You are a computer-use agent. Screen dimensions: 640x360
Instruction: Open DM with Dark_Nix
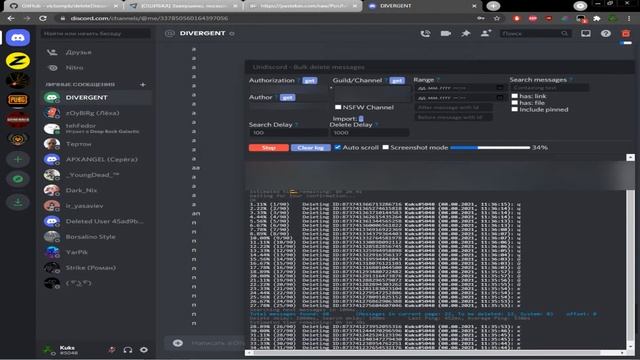96,190
